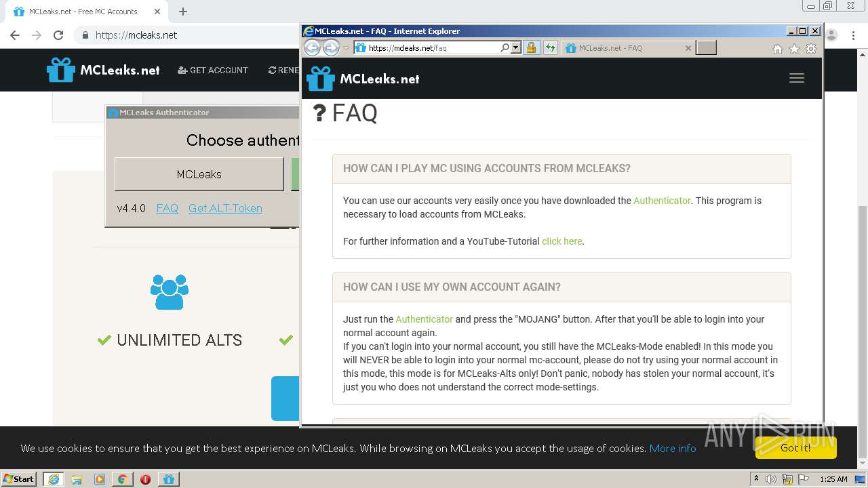Open IE favorites star

(x=794, y=49)
